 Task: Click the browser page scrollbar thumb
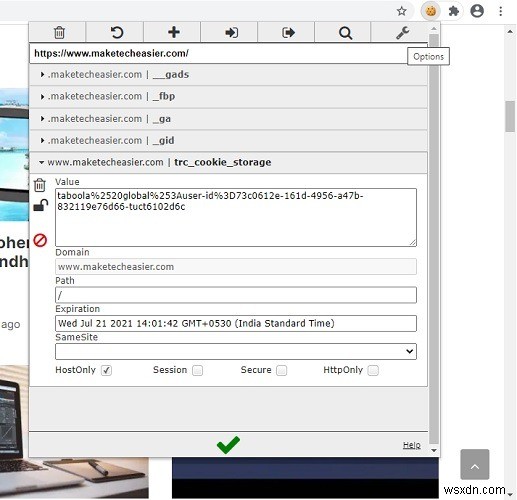510,117
